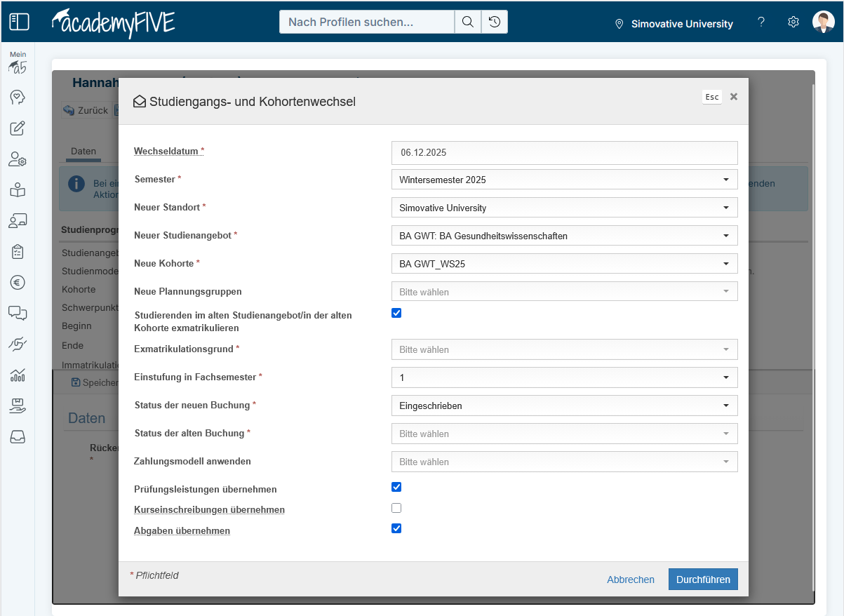The width and height of the screenshot is (844, 616).
Task: Click the Wechseldatum date field
Action: pyautogui.click(x=564, y=152)
